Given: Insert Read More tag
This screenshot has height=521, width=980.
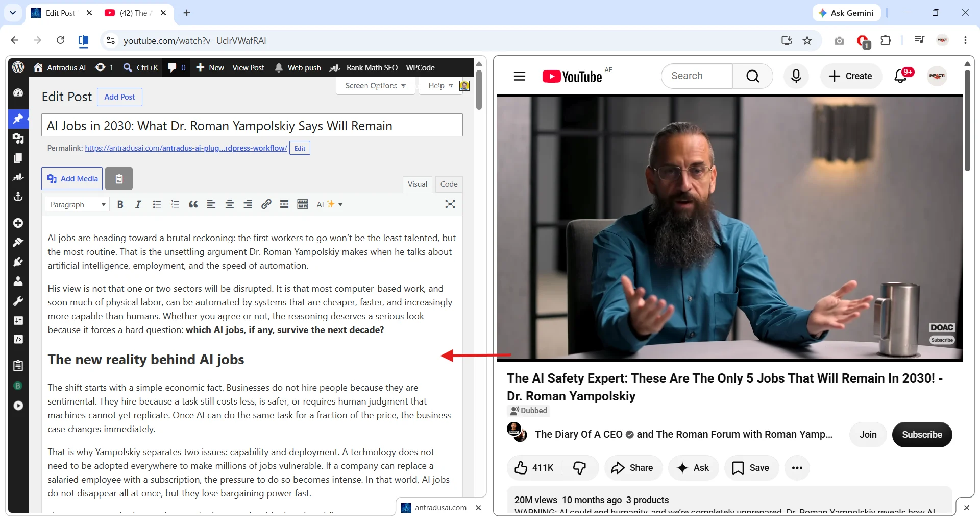Looking at the screenshot, I should pyautogui.click(x=284, y=204).
